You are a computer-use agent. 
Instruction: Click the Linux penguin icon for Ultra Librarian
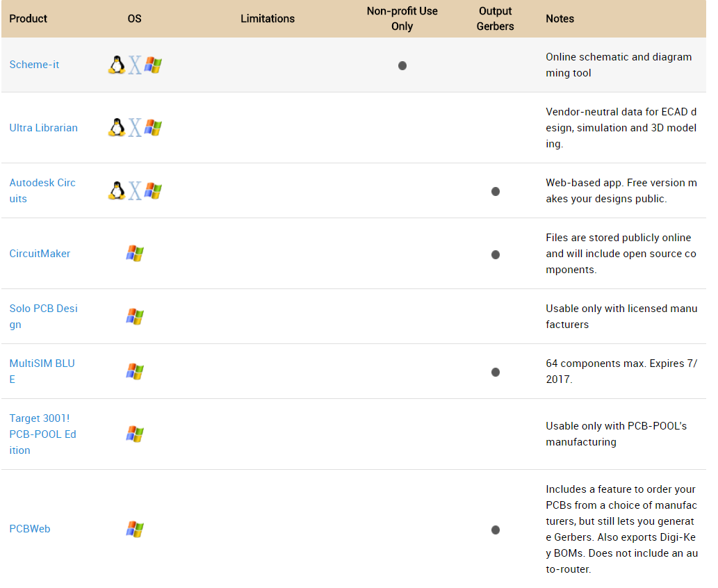117,128
